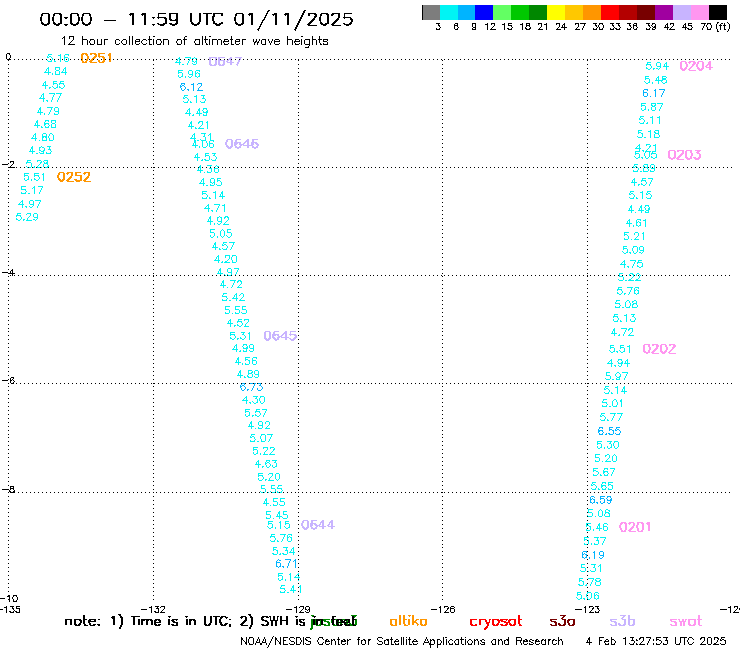Viewport: 740px width, 650px height.
Task: Select the 4.99 wave height value
Action: click(243, 348)
